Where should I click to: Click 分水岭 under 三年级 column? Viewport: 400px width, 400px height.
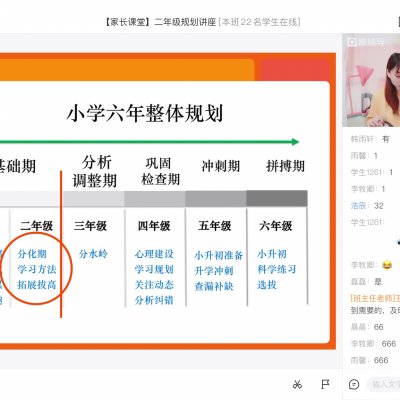tap(93, 254)
